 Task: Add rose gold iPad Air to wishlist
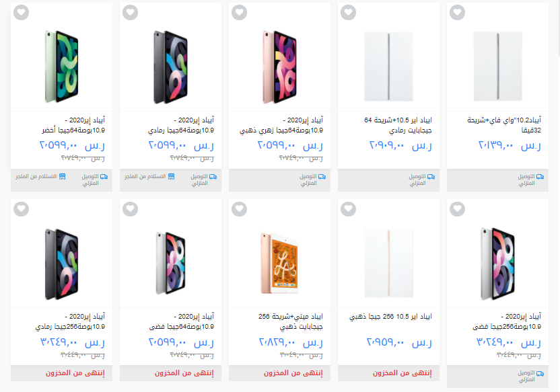(240, 13)
